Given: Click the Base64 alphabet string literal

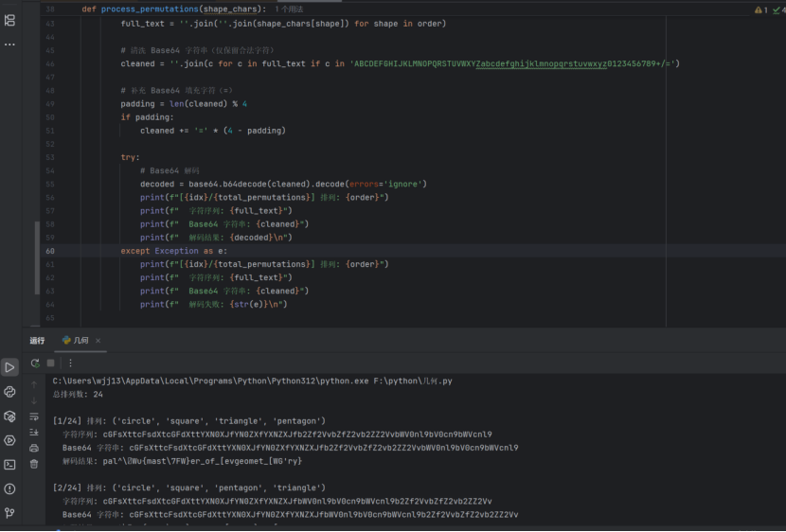Looking at the screenshot, I should (513, 63).
